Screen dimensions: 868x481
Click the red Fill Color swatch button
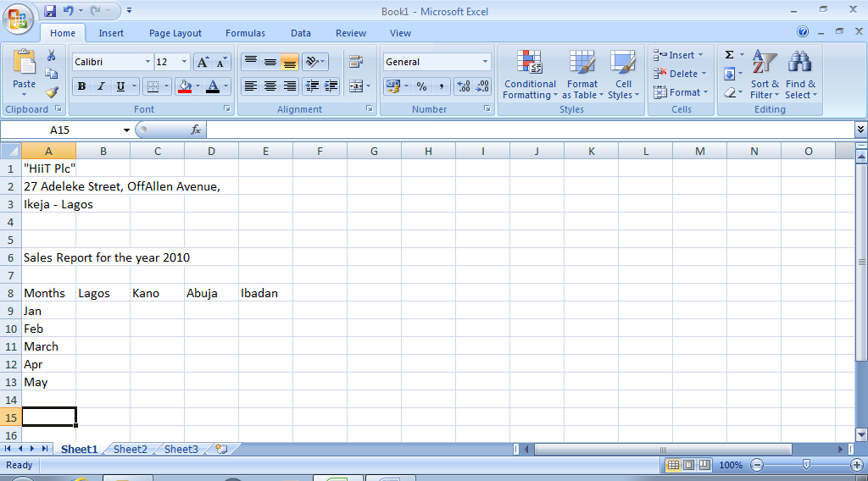point(185,86)
